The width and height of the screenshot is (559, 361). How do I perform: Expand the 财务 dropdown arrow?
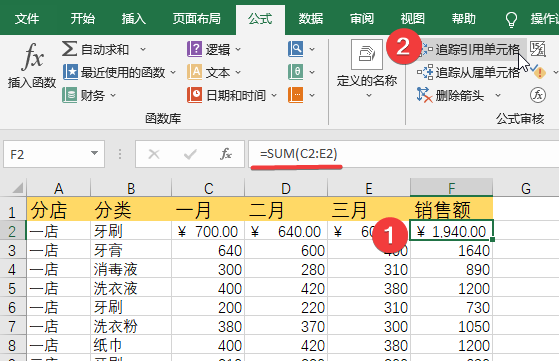(113, 96)
